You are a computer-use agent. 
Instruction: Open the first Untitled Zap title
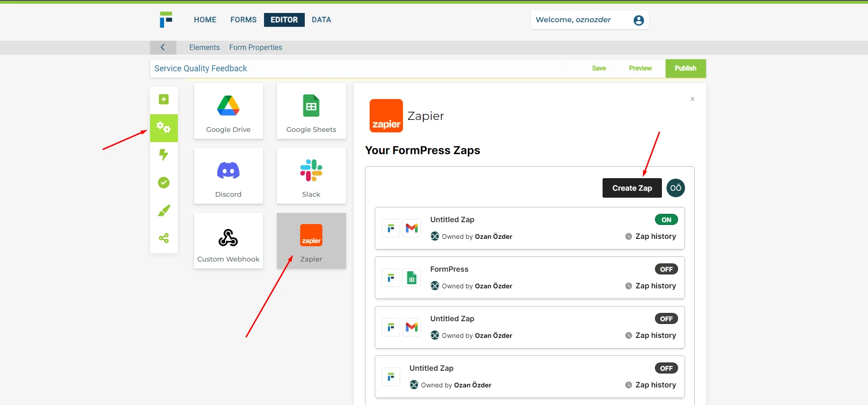452,220
